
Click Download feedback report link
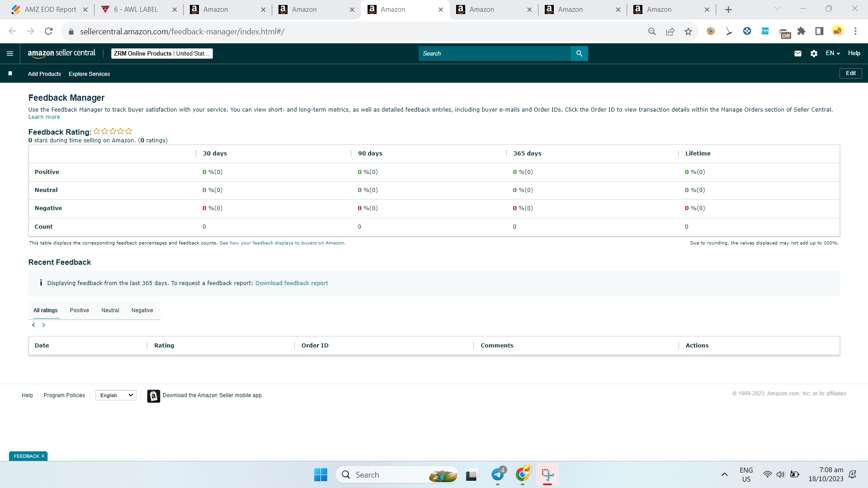pos(292,283)
